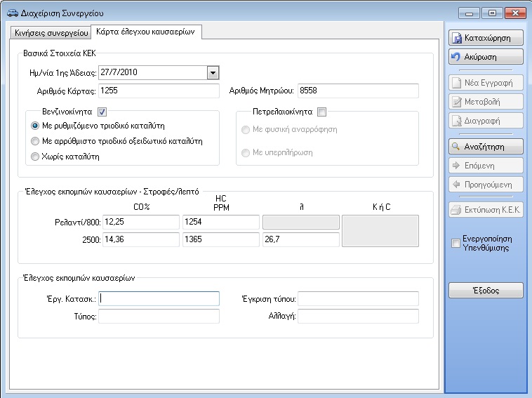
Task: Click the 2500 HC PPM field
Action: [x=221, y=239]
